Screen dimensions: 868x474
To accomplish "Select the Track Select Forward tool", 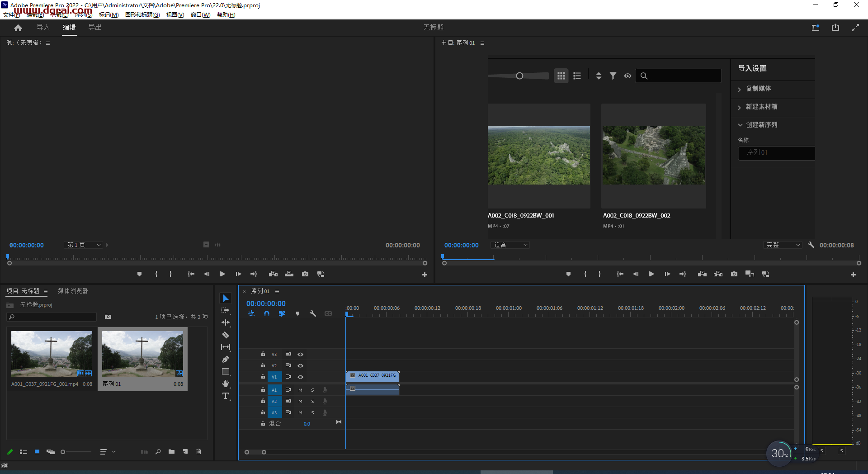I will coord(226,310).
